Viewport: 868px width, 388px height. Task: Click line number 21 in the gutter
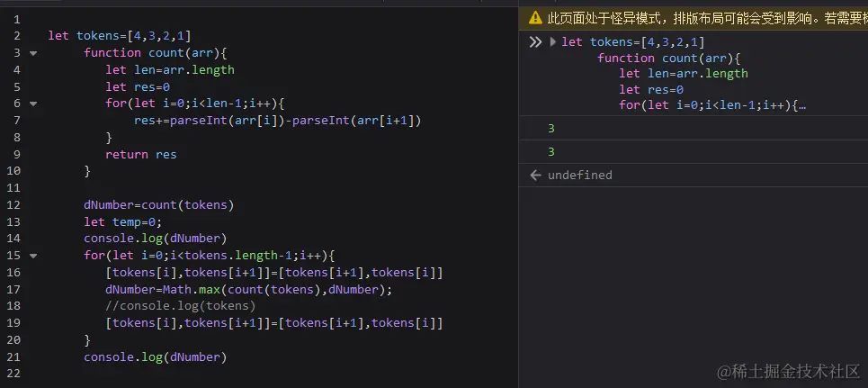(13, 357)
